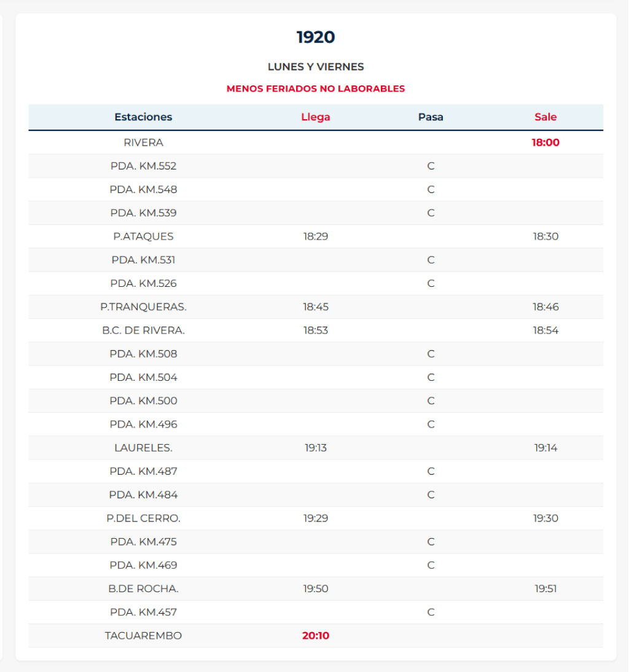Click the 1920 train number heading
The height and width of the screenshot is (672, 629).
click(316, 37)
